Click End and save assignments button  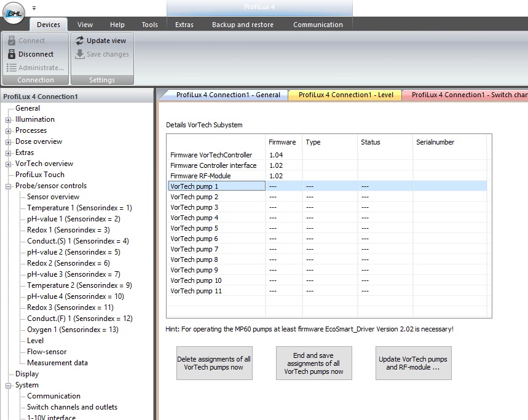coord(314,363)
